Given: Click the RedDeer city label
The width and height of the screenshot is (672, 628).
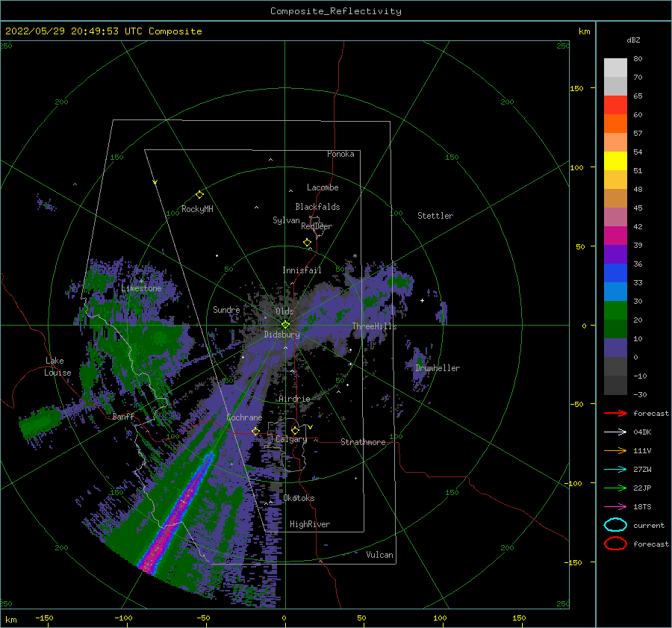Looking at the screenshot, I should (317, 226).
